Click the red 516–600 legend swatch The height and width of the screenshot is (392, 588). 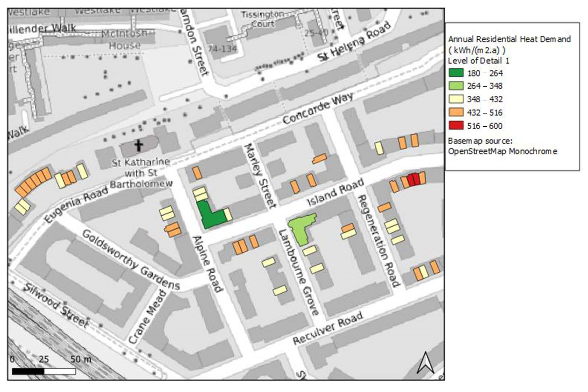pos(456,126)
